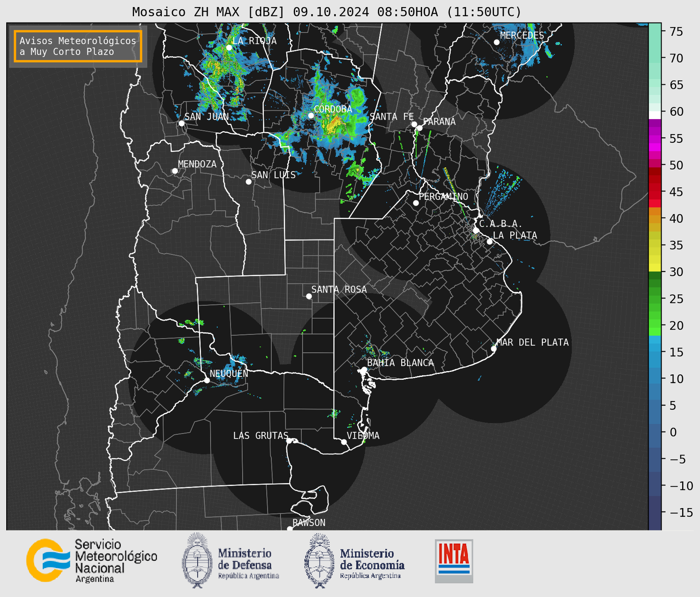700x597 pixels.
Task: Click the LAS GRUTAS label text
Action: point(261,436)
